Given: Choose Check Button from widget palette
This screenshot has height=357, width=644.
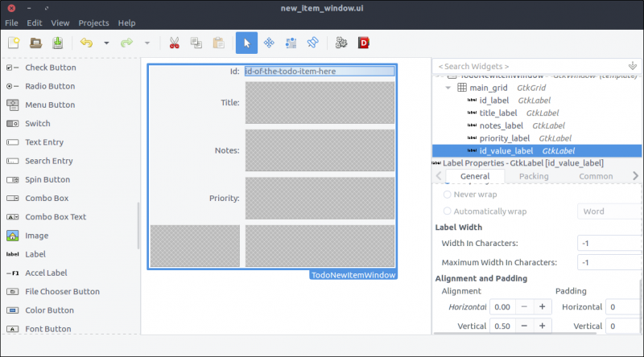Looking at the screenshot, I should tap(50, 68).
